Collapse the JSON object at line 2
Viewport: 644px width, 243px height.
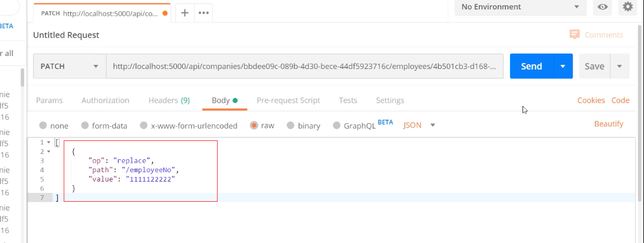pos(49,152)
